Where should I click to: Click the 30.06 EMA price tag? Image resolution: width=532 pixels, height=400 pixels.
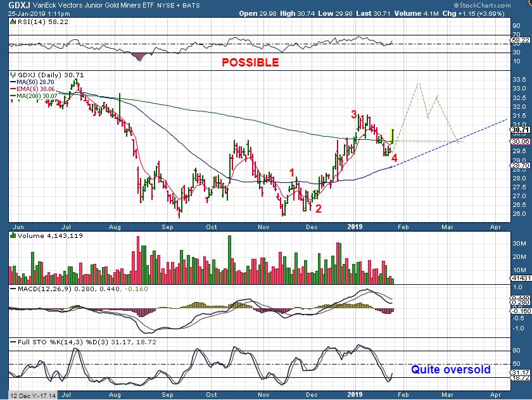(x=521, y=141)
